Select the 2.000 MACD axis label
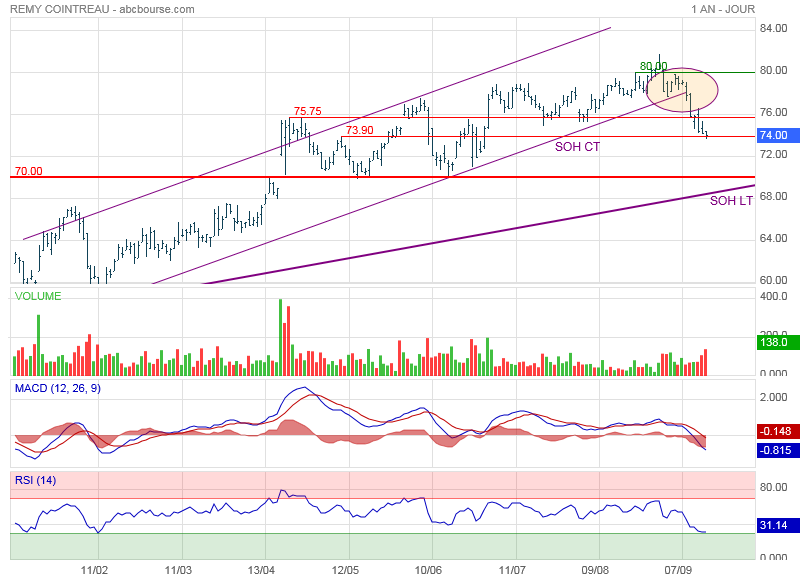This screenshot has height=579, width=800. (773, 397)
